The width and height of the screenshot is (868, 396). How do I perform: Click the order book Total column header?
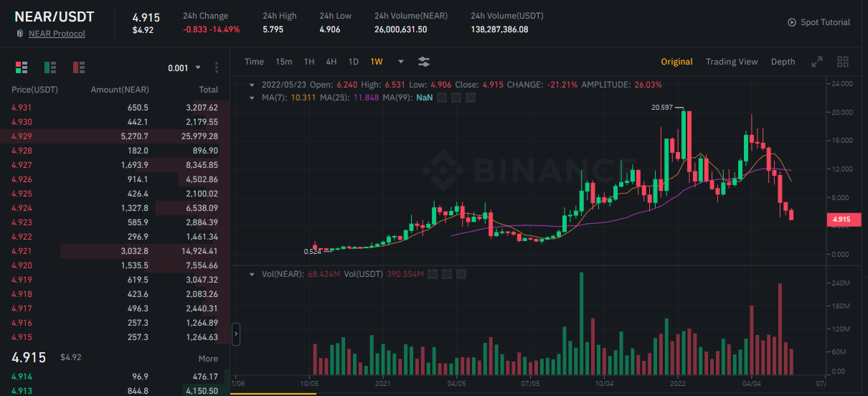[x=209, y=90]
